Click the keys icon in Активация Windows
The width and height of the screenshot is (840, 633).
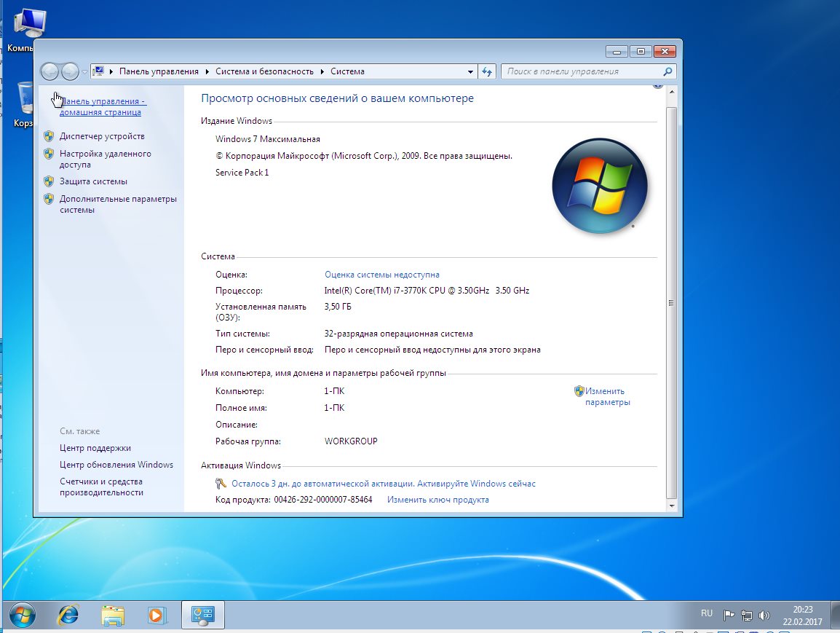[221, 484]
